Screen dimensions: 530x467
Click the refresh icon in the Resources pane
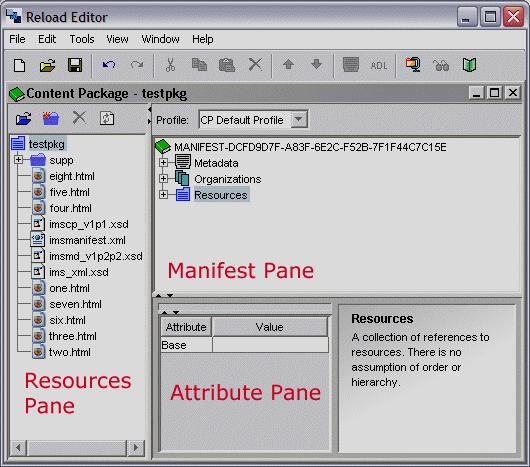point(107,119)
